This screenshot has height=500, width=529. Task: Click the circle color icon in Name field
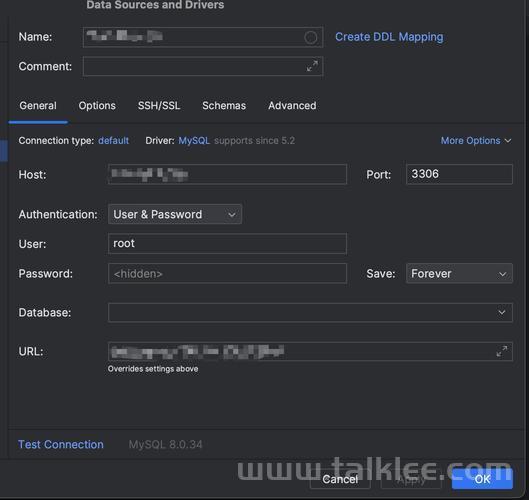click(x=310, y=37)
